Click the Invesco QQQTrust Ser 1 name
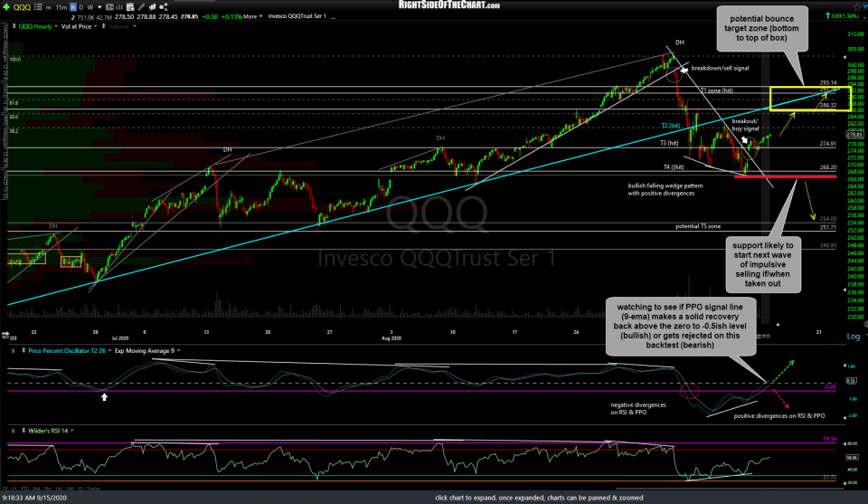The image size is (868, 504). (297, 16)
